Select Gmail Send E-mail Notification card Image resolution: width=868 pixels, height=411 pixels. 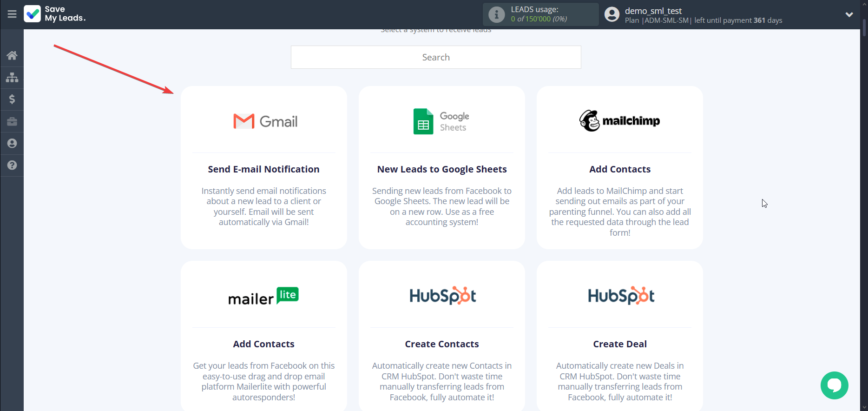pos(263,167)
